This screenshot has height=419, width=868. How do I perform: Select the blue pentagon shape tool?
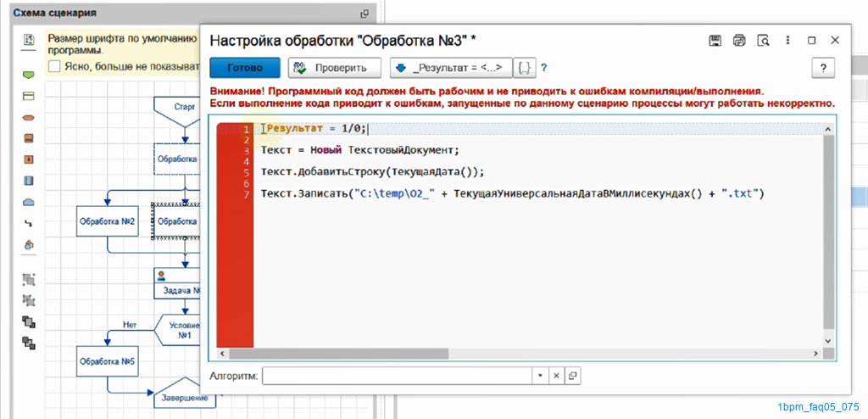point(29,203)
